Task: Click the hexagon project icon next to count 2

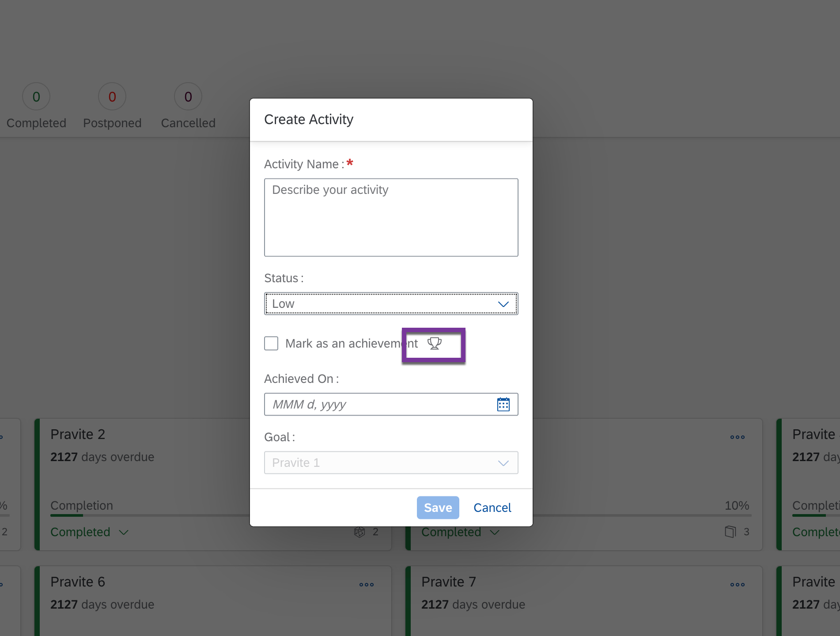Action: pyautogui.click(x=359, y=532)
